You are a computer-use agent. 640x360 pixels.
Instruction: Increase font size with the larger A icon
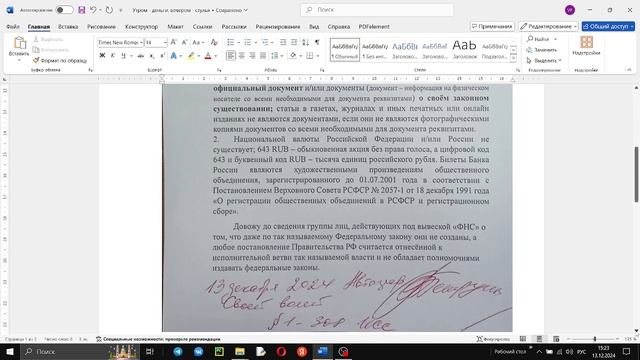tap(173, 42)
